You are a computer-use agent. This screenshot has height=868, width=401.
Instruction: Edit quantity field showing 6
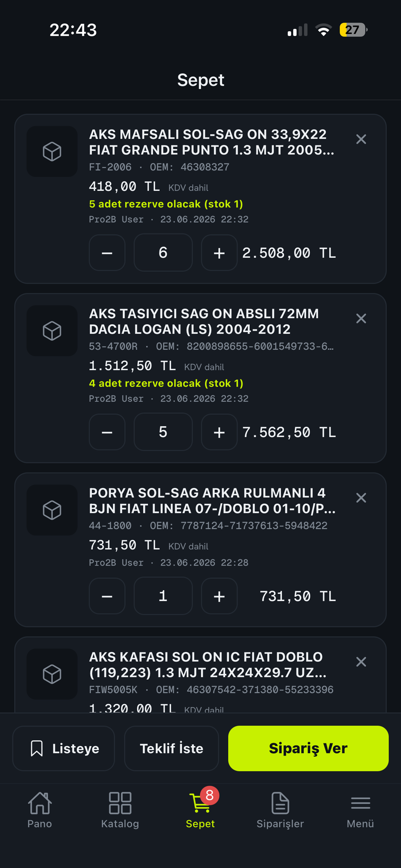click(163, 253)
